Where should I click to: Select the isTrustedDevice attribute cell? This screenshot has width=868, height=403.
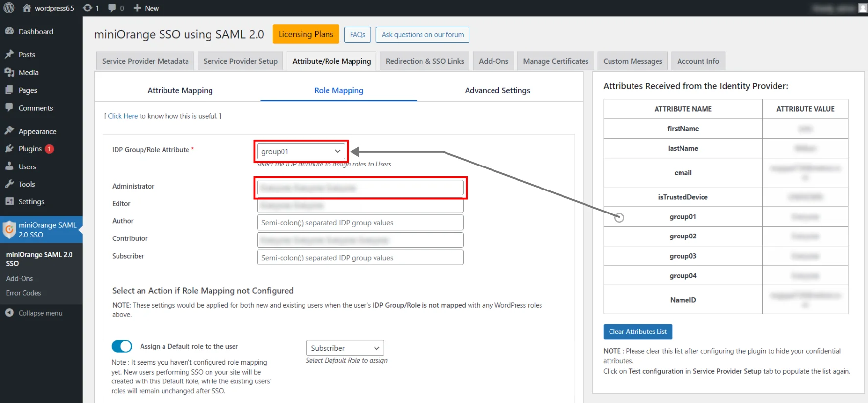coord(683,197)
